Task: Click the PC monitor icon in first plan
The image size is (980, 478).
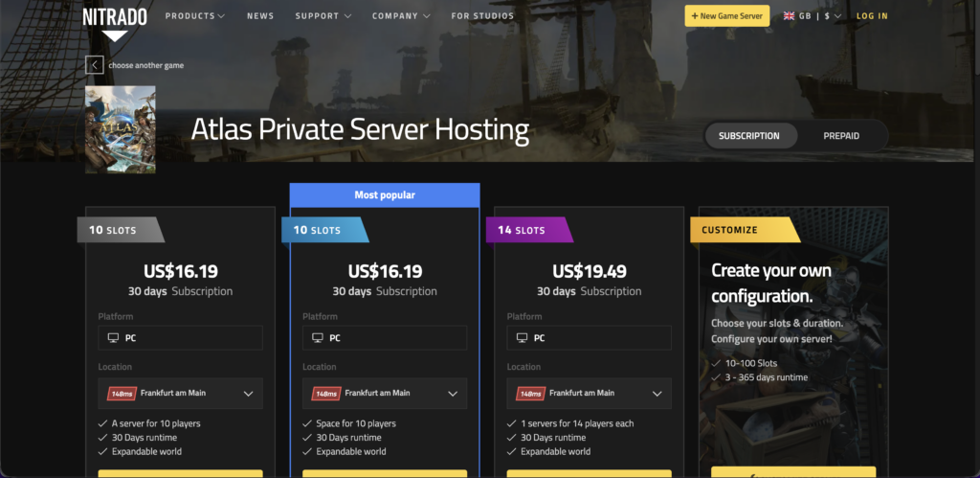Action: [113, 338]
